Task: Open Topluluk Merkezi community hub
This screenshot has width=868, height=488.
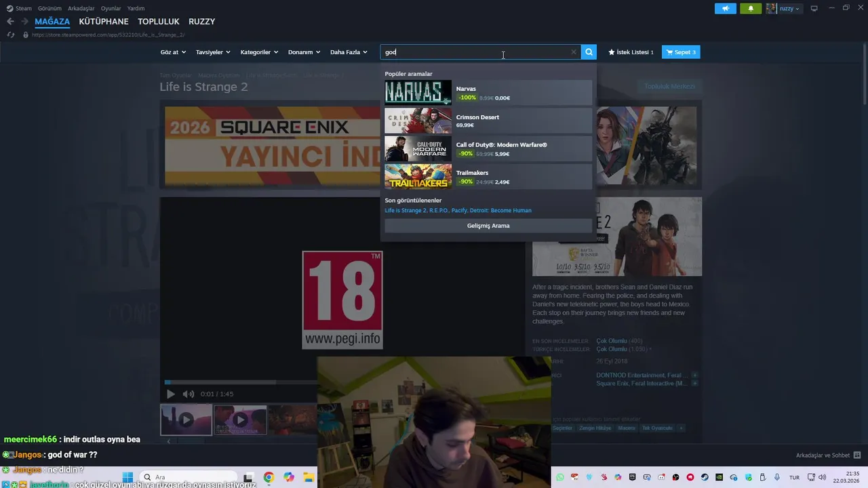Action: (x=669, y=86)
